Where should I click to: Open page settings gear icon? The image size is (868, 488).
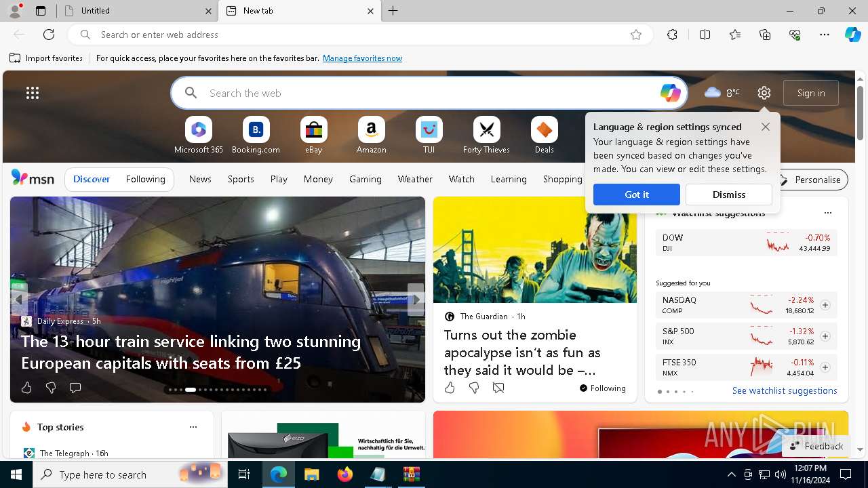764,93
